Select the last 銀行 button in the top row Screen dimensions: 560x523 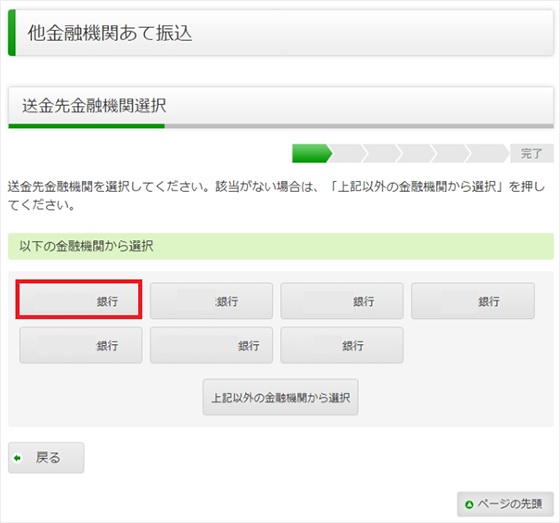coord(473,301)
